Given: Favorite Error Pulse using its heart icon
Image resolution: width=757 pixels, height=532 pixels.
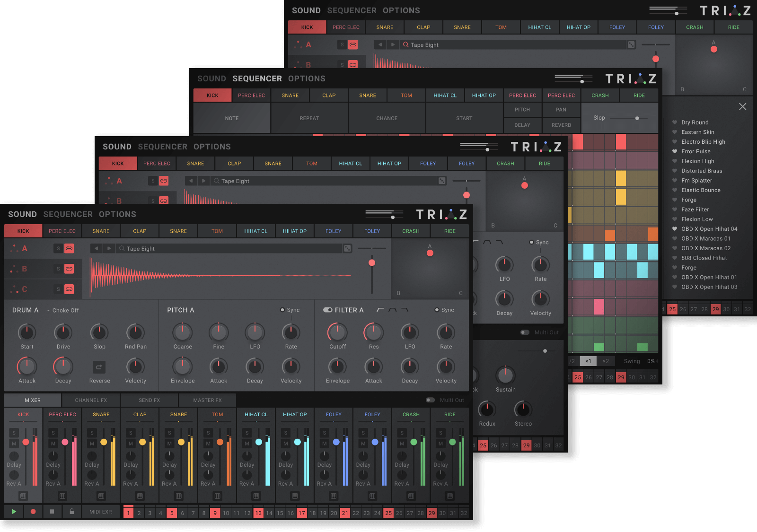Looking at the screenshot, I should point(675,151).
